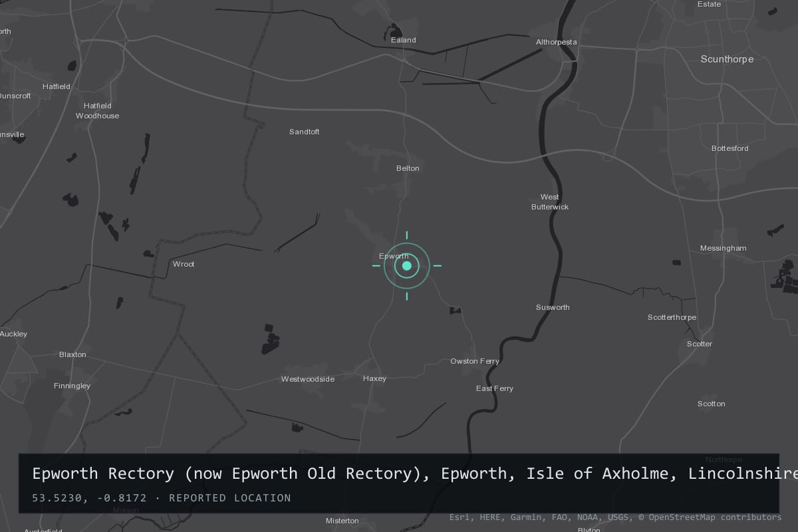The image size is (798, 532).
Task: Select the Westwoodside label
Action: pos(307,379)
